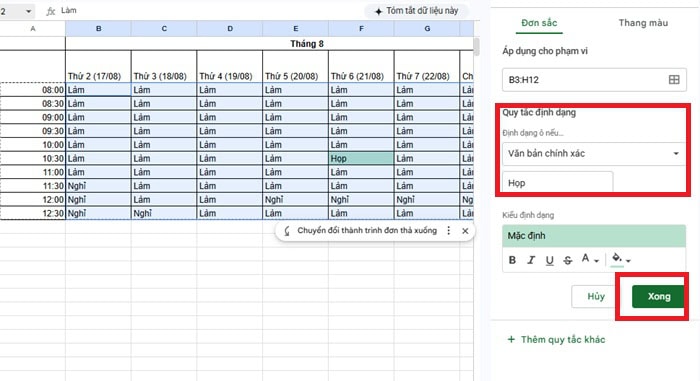Click the Nghỉ cell at 12:00 in column F

coord(361,200)
